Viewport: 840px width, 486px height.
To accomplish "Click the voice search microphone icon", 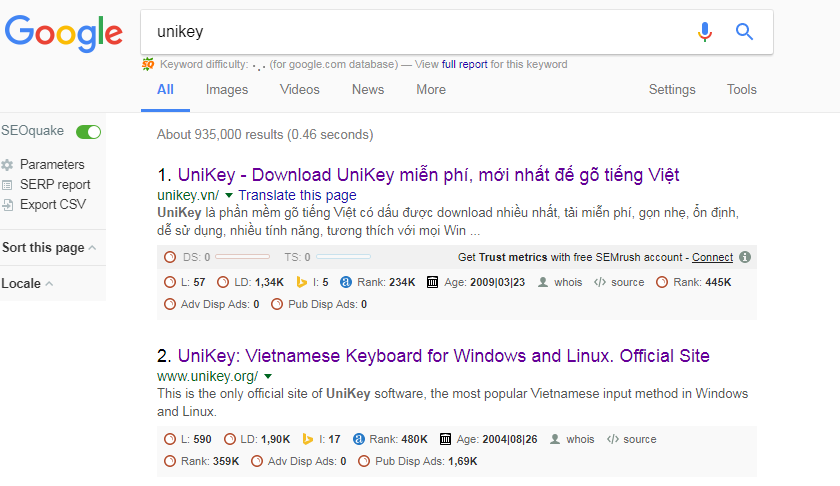I will (704, 32).
